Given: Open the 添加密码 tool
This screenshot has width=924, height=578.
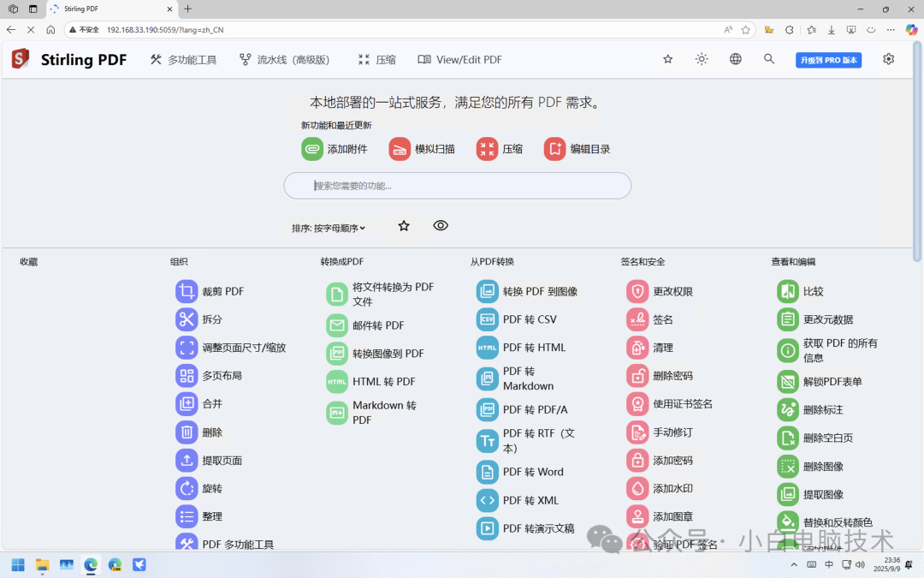Looking at the screenshot, I should click(660, 460).
